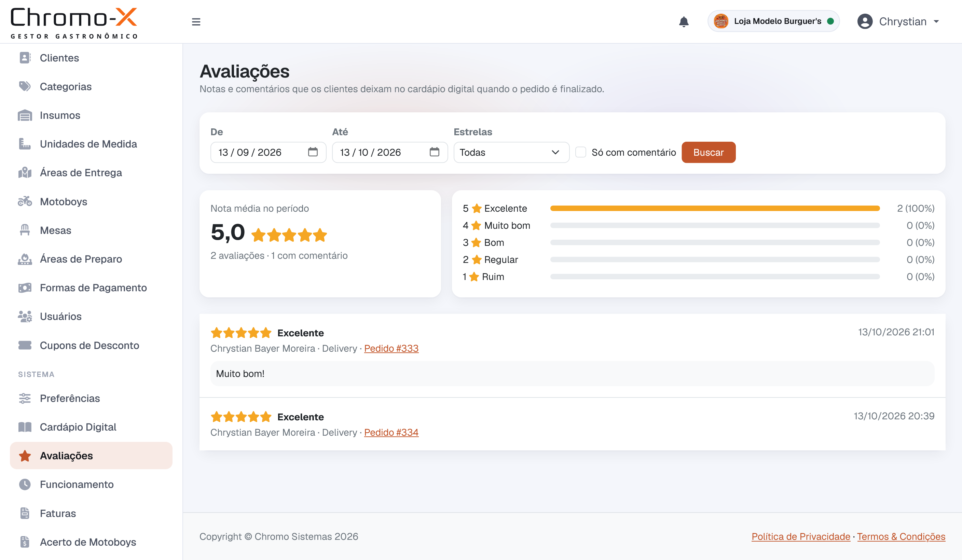Select Preferências in the sidebar
The width and height of the screenshot is (962, 560).
coord(91,398)
